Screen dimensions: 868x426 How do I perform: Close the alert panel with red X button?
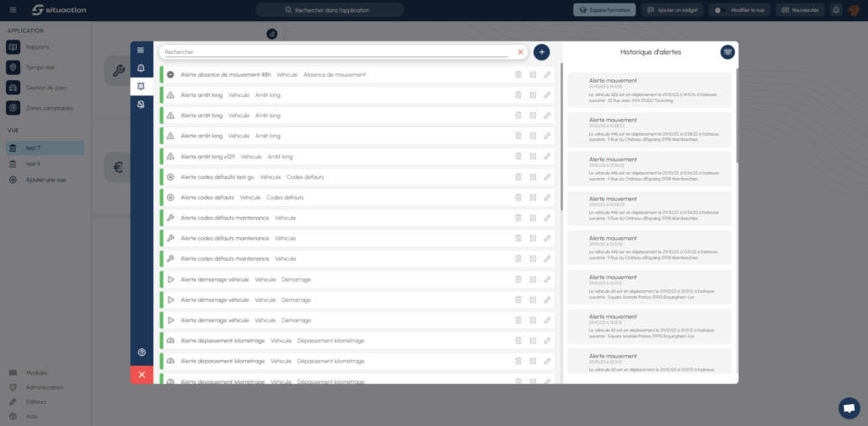click(141, 375)
